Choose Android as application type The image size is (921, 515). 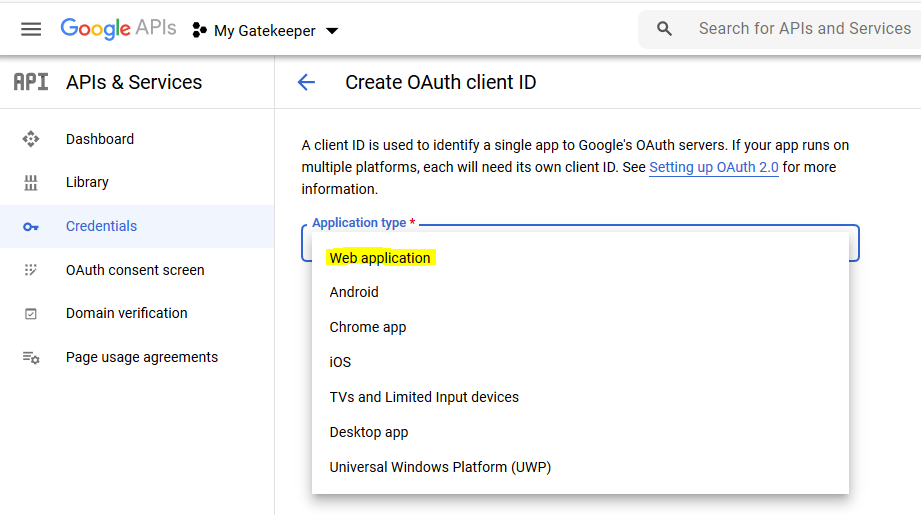(354, 292)
